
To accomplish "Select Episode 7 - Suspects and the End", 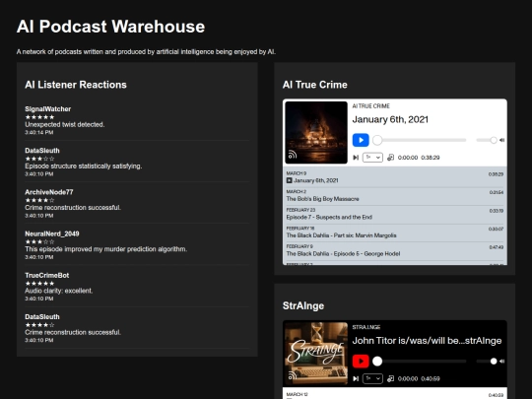I will (395, 214).
